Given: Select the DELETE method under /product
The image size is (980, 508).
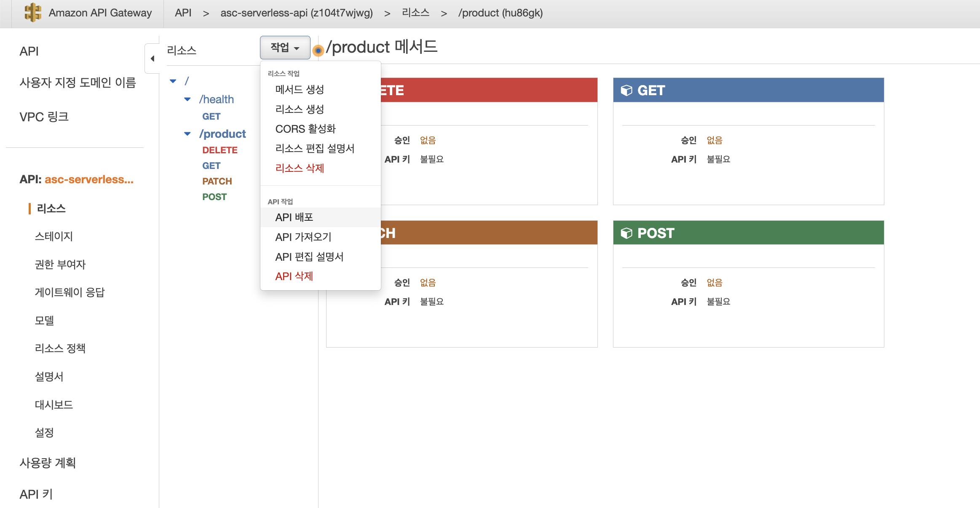Looking at the screenshot, I should click(x=220, y=150).
